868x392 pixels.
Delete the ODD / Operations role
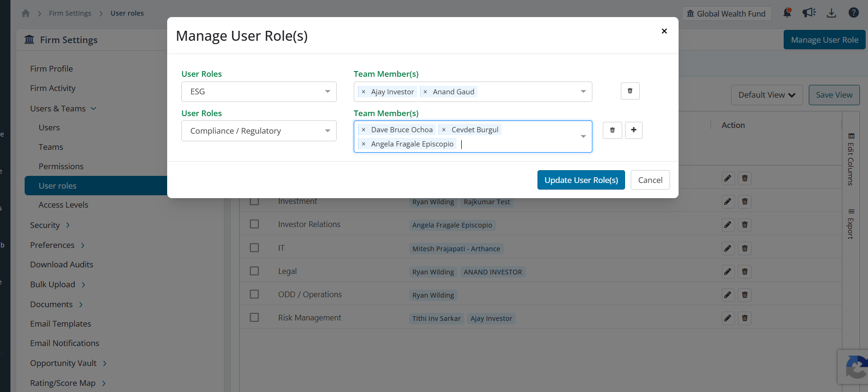point(745,295)
